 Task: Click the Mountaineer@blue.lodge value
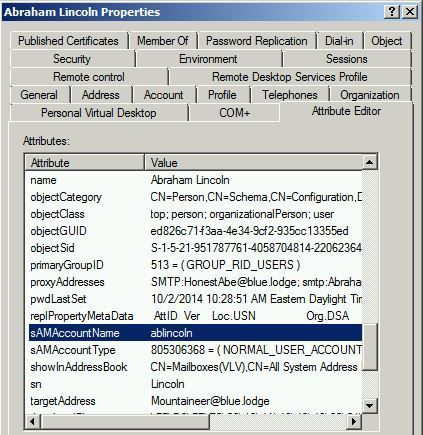[x=210, y=401]
